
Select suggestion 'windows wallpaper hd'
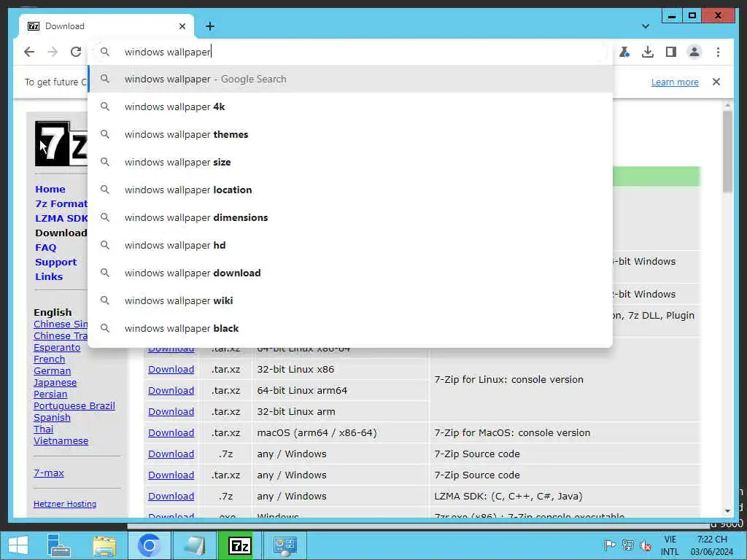tap(350, 245)
